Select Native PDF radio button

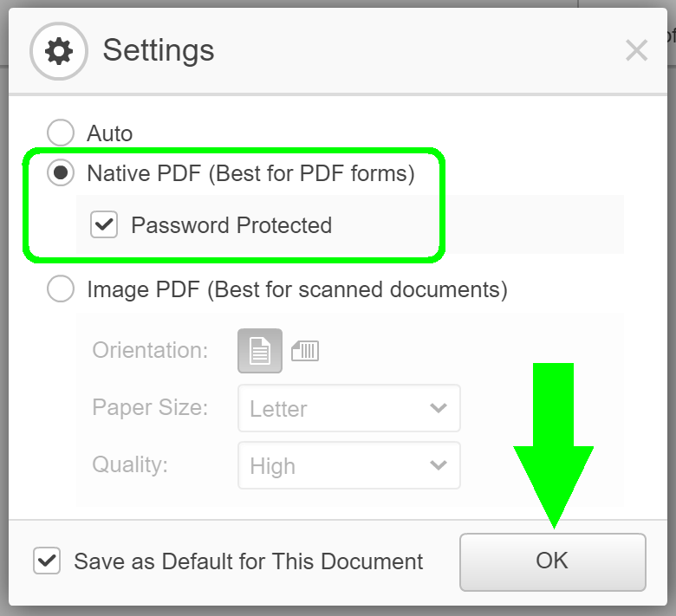(x=61, y=173)
